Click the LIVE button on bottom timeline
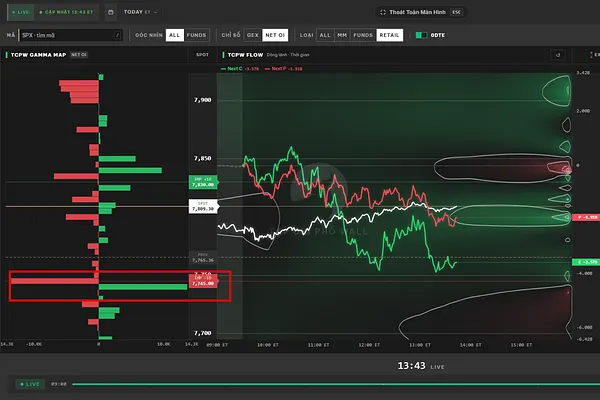Viewport: 600px width, 400px height. [x=30, y=384]
